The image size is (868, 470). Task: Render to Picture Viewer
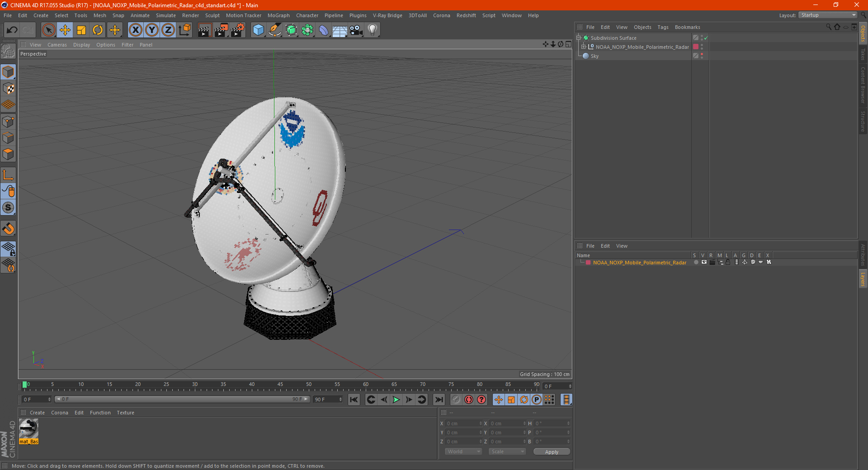pos(221,30)
